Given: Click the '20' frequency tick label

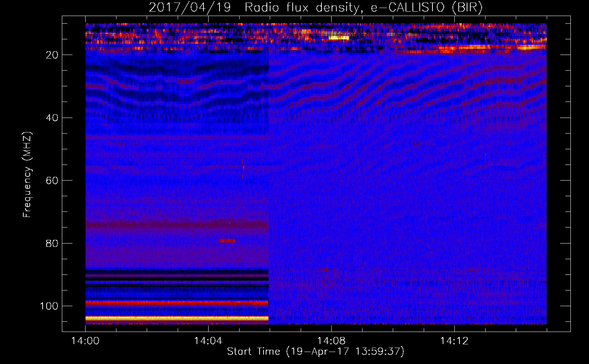Looking at the screenshot, I should tap(52, 55).
